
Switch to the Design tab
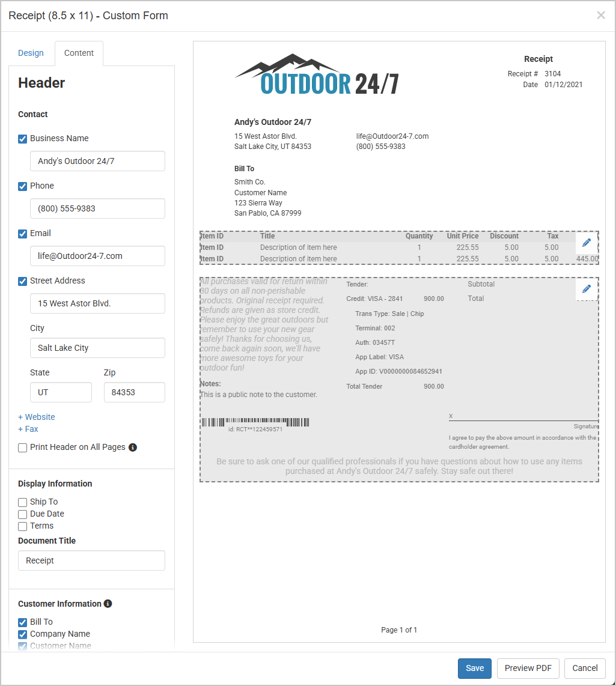[31, 53]
